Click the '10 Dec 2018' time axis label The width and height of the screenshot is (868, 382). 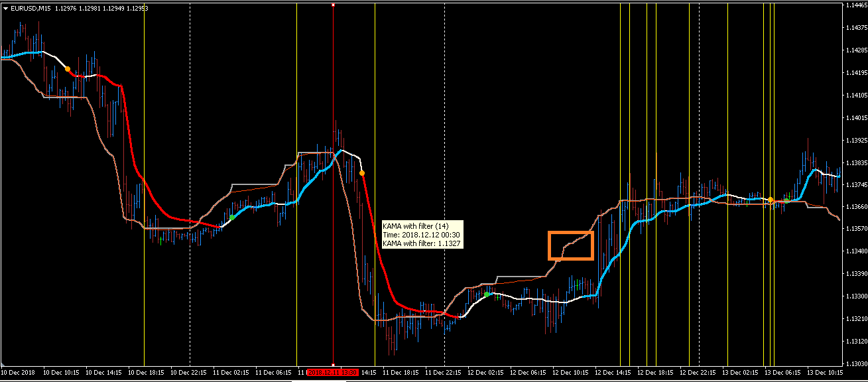point(19,373)
